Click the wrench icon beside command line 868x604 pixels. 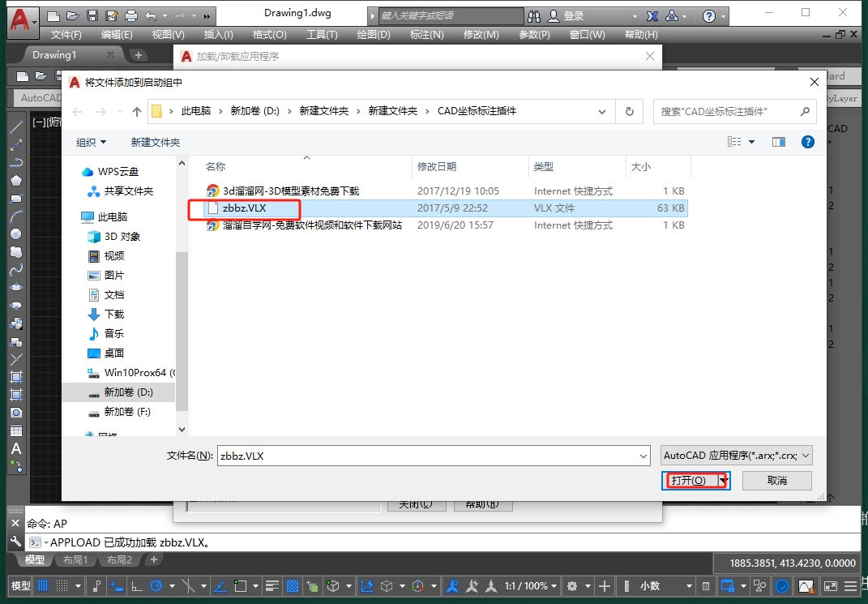point(15,542)
